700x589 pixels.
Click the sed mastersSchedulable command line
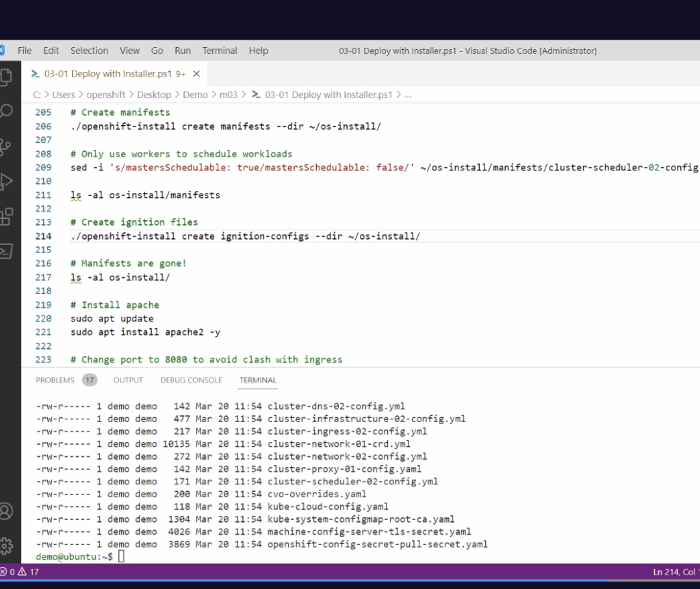click(x=385, y=168)
